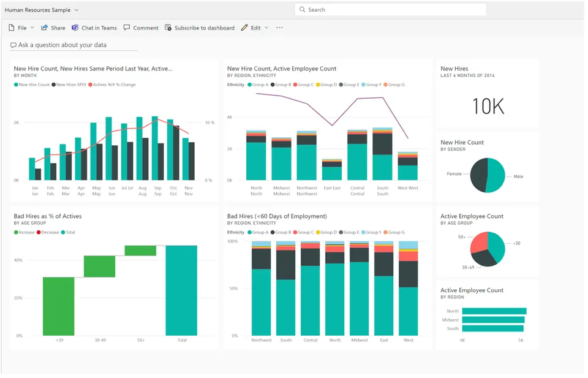Click the East column in New Hire Count by Region
Image resolution: width=588 pixels, height=378 pixels.
pos(332,170)
